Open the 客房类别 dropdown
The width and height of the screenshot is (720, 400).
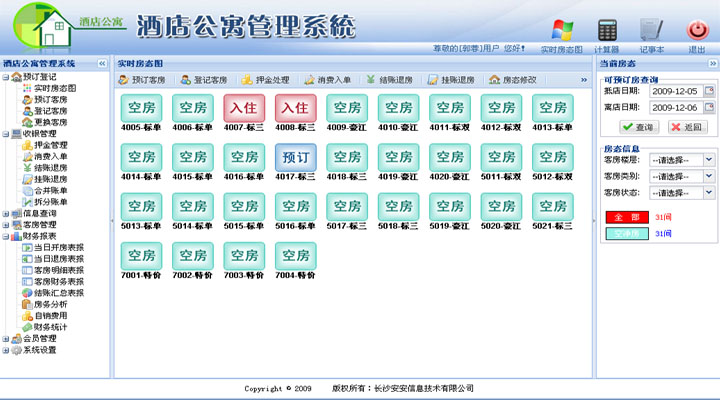tap(682, 177)
